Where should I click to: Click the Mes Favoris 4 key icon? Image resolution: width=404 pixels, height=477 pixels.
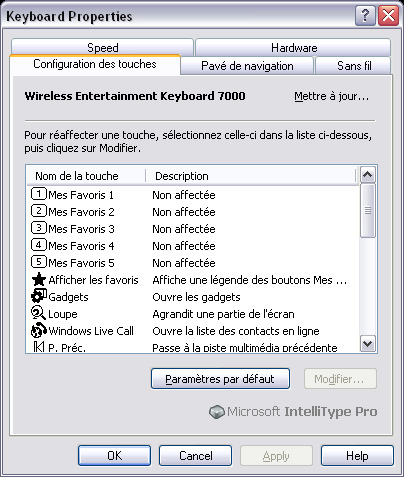click(x=39, y=245)
